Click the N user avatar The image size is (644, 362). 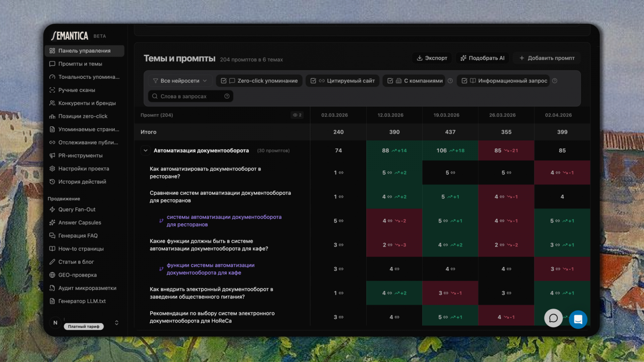56,323
